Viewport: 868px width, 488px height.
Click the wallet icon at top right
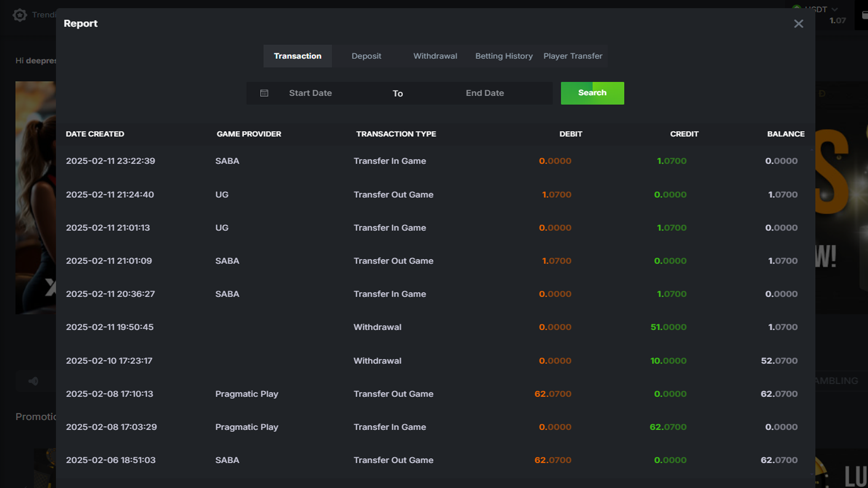pos(864,15)
